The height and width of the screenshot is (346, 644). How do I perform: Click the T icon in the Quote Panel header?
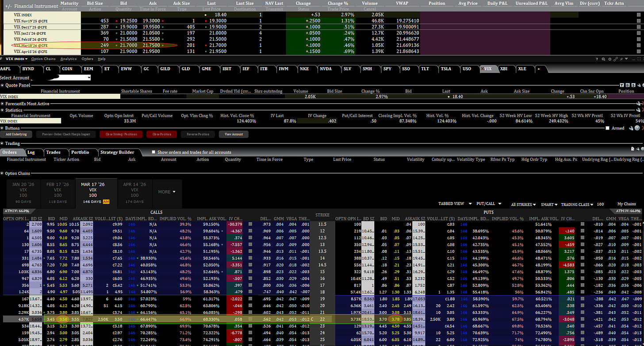(621, 85)
